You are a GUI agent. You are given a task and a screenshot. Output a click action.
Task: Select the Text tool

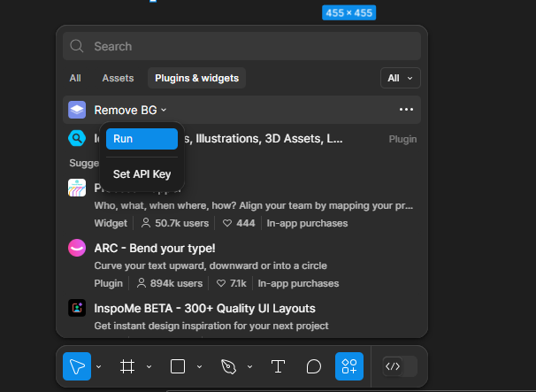pyautogui.click(x=278, y=366)
